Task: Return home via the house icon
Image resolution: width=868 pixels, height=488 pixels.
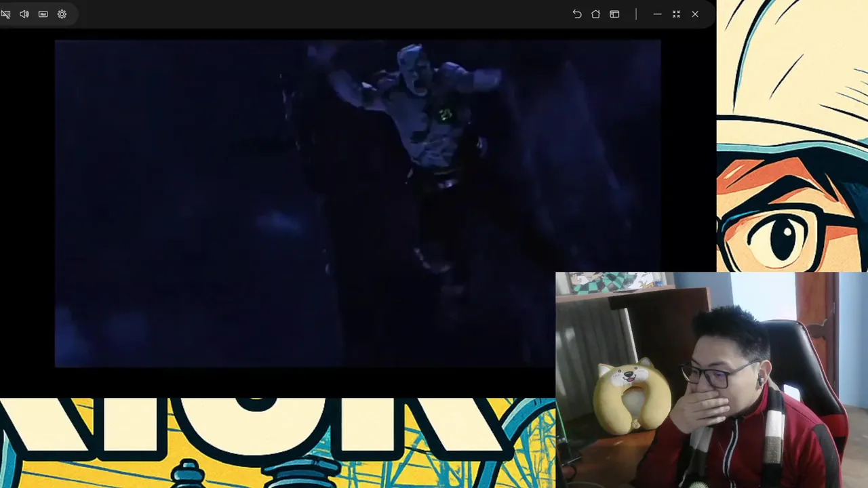Action: pos(595,14)
